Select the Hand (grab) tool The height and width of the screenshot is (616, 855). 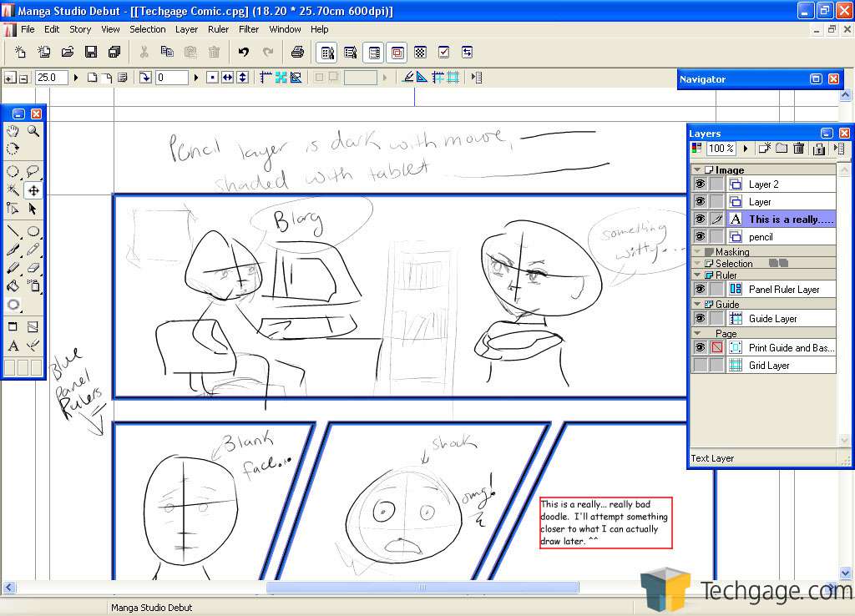coord(13,131)
